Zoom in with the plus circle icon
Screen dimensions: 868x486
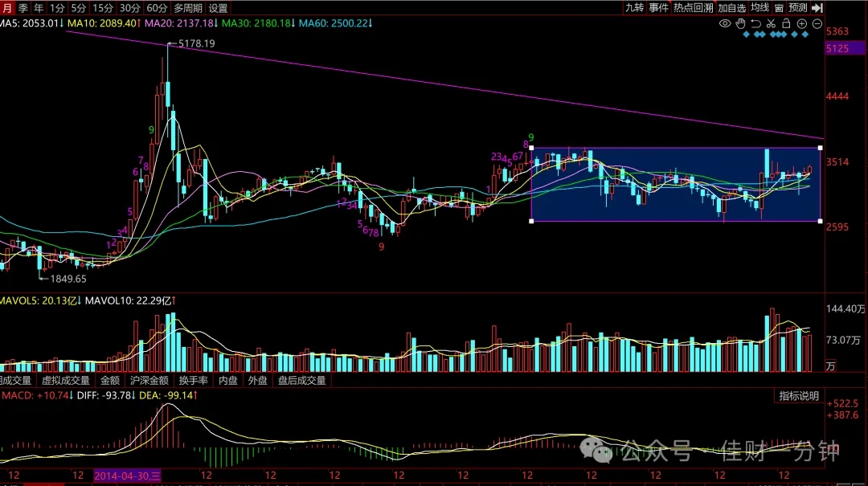tap(801, 23)
